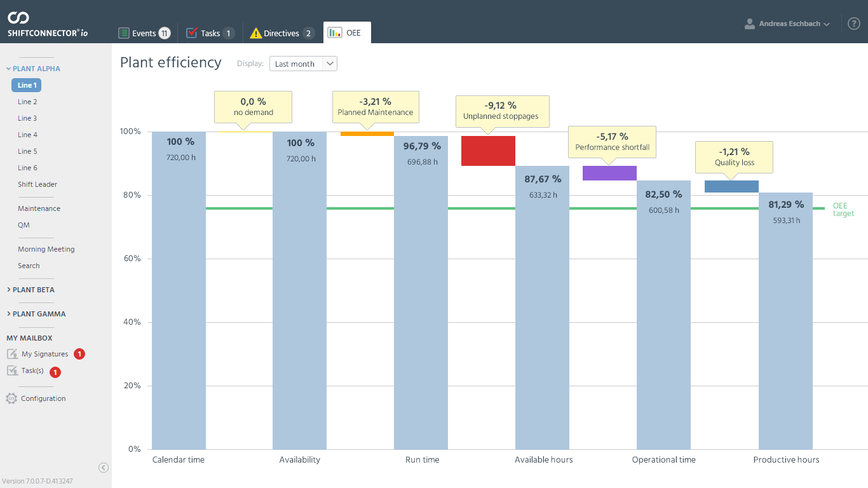The image size is (868, 488).
Task: Click the Configuration gear icon
Action: [11, 398]
